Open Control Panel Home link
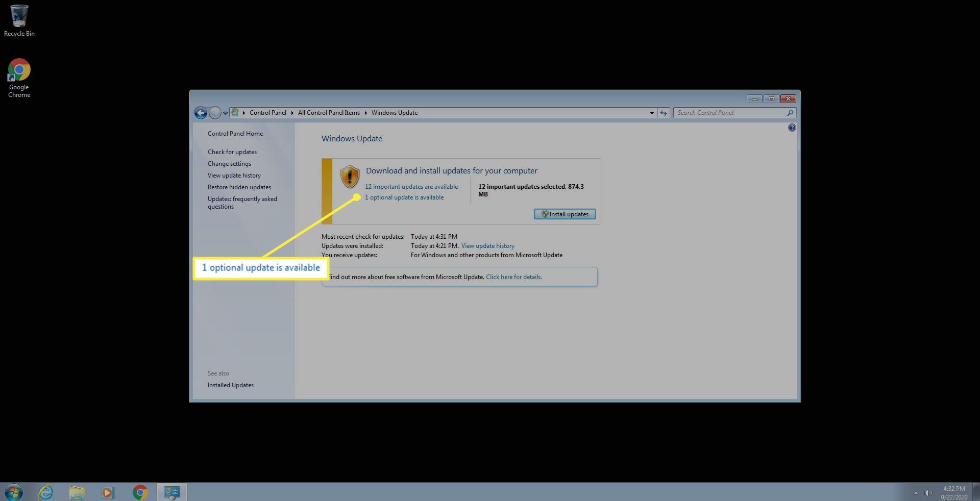 pyautogui.click(x=235, y=134)
